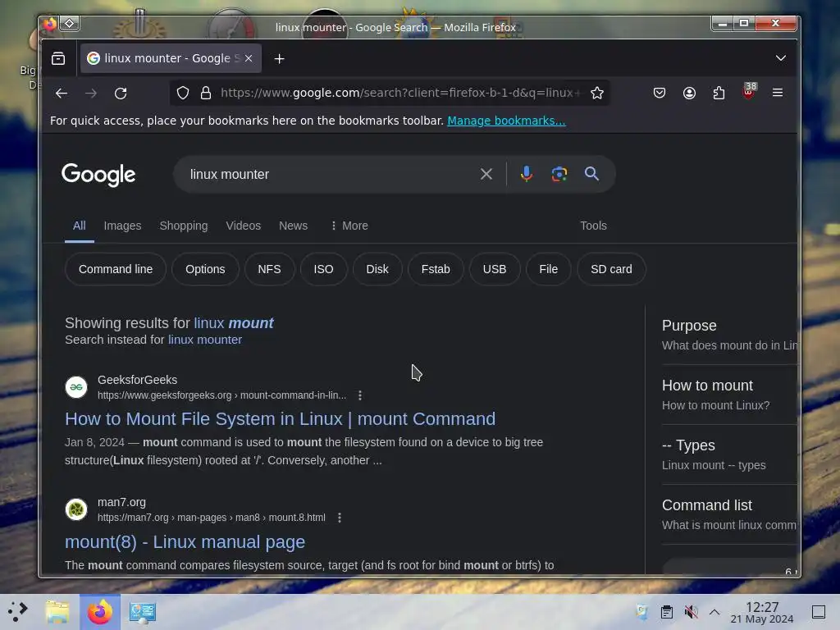Viewport: 840px width, 630px height.
Task: Open options dots for GeeksforGeeks result
Action: tap(360, 395)
